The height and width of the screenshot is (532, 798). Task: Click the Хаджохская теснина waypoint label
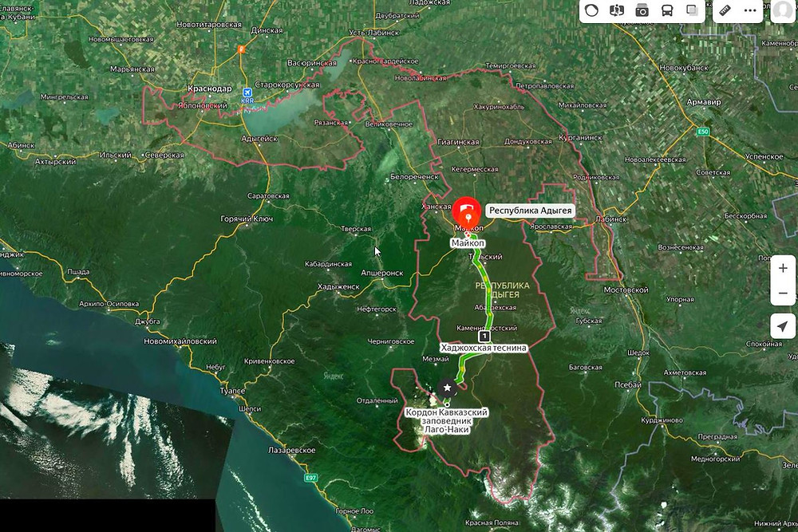click(484, 348)
